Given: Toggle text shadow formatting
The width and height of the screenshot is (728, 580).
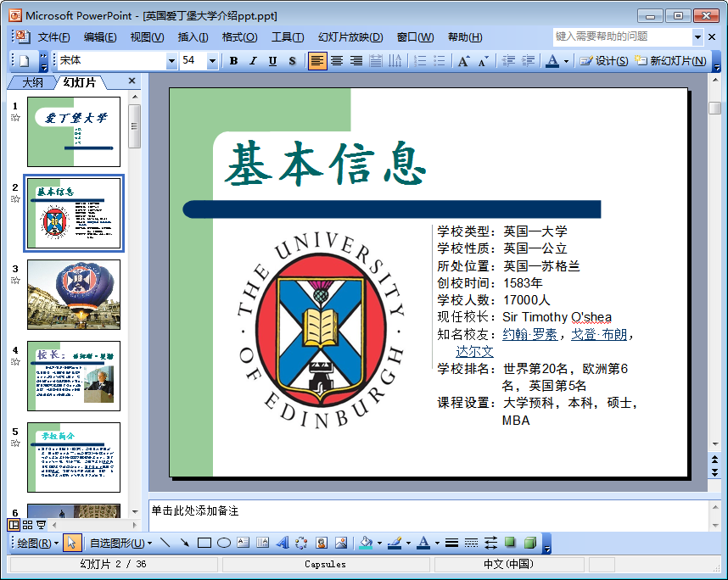Looking at the screenshot, I should [292, 61].
